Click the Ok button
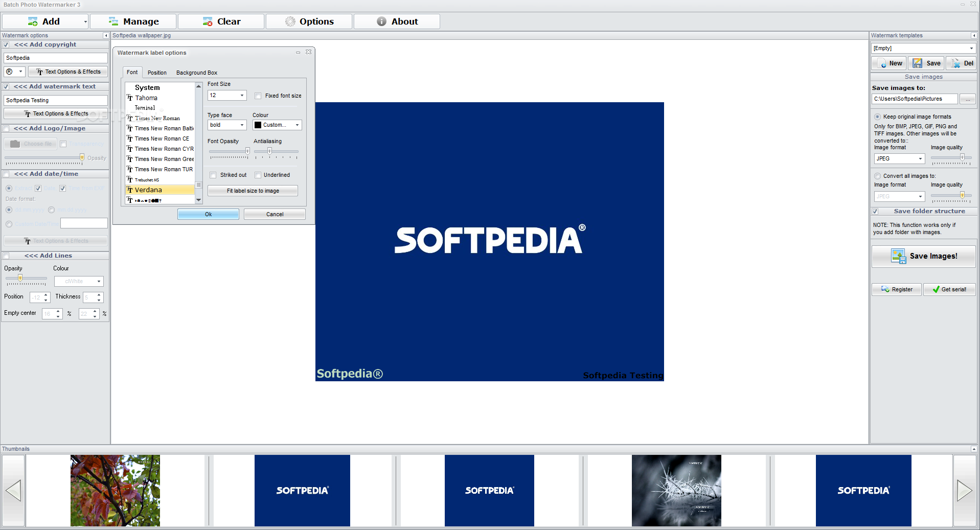Viewport: 980px width, 530px height. (x=208, y=215)
